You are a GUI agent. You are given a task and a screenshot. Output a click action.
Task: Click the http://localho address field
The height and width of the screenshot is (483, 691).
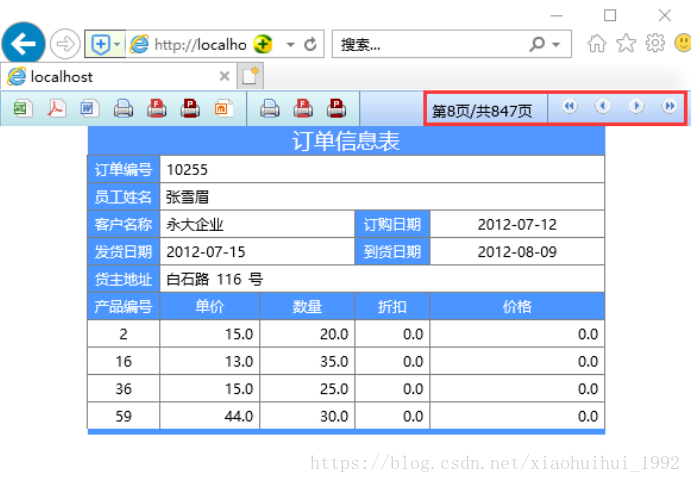click(201, 44)
